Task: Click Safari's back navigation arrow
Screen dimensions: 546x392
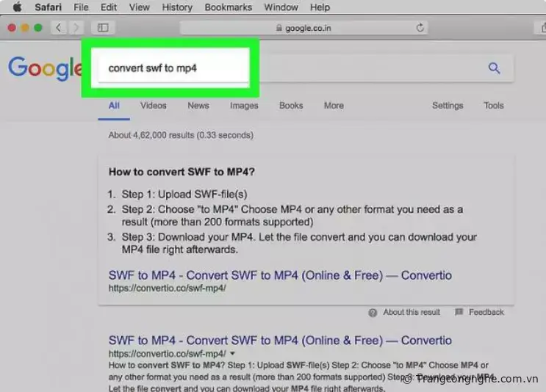Action: click(58, 28)
